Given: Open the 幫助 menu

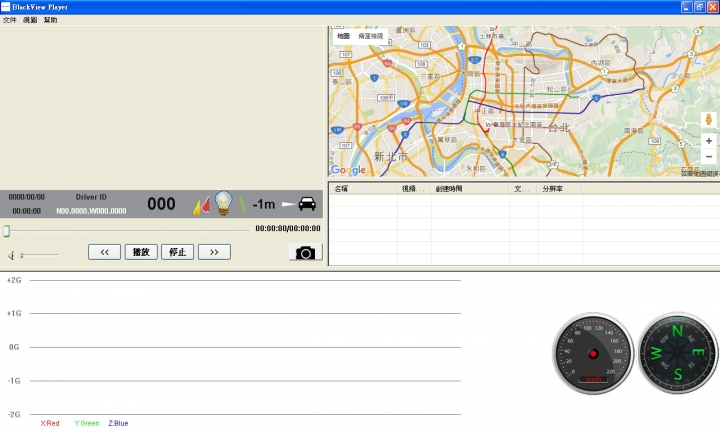Looking at the screenshot, I should [51, 20].
